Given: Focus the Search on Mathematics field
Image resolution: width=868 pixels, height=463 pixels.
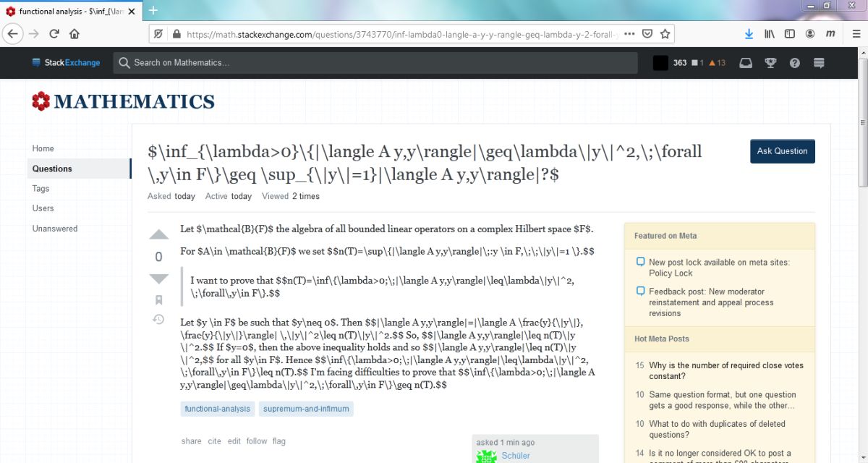Looking at the screenshot, I should click(x=377, y=63).
